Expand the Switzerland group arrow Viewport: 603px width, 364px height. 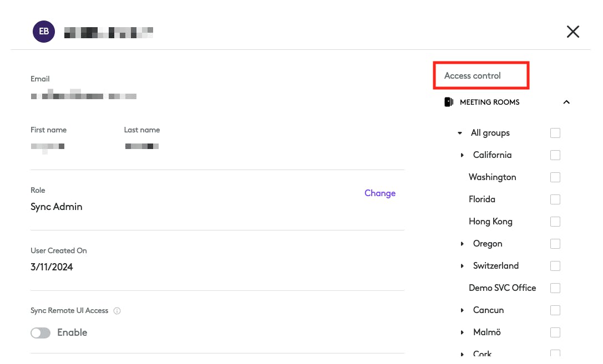(x=462, y=266)
